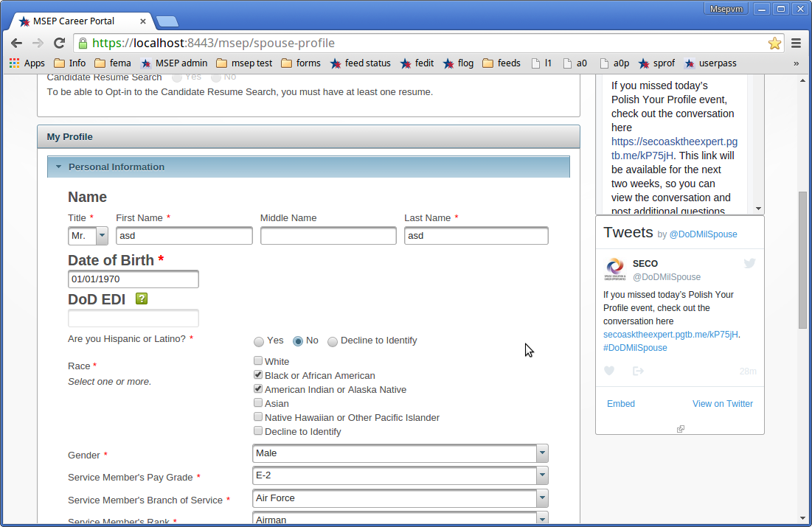Click the Date of Birth field
Image resolution: width=812 pixels, height=527 pixels.
tap(133, 279)
